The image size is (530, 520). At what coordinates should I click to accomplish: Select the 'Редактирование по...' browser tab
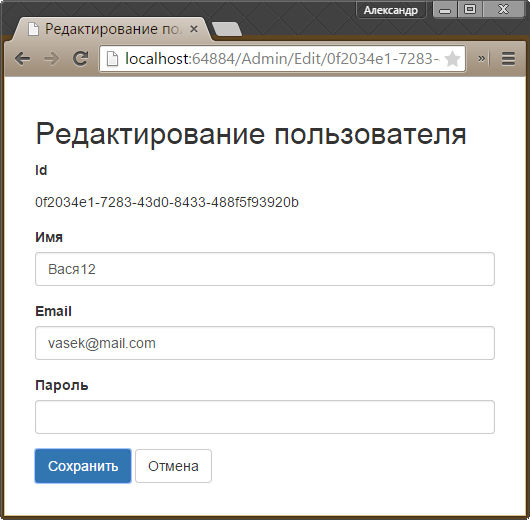(112, 29)
